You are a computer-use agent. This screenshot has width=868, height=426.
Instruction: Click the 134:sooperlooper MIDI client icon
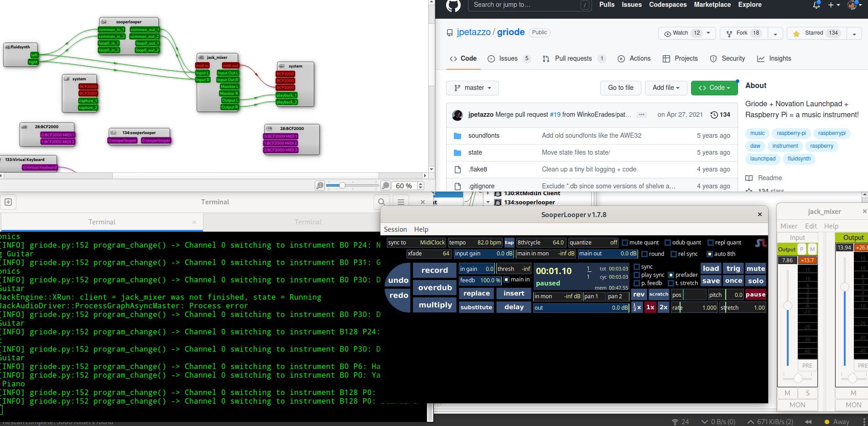(498, 202)
